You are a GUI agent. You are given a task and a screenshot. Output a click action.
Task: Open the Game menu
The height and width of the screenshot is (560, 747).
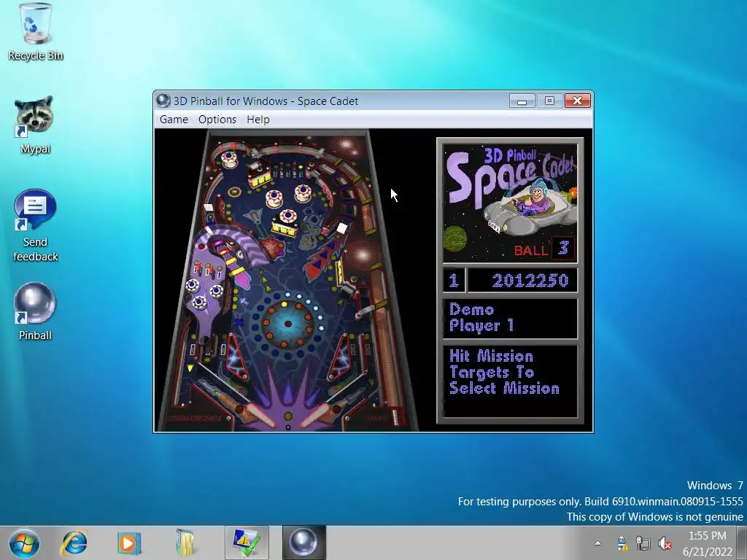pyautogui.click(x=174, y=120)
